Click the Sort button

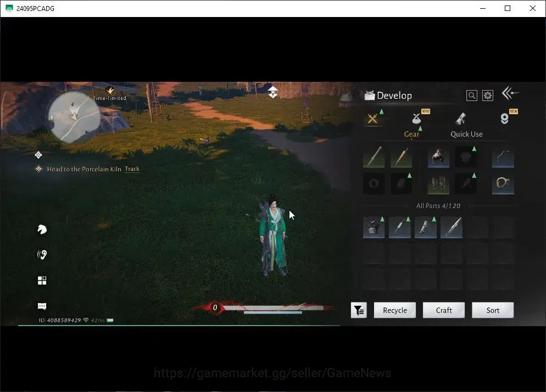[x=493, y=310]
